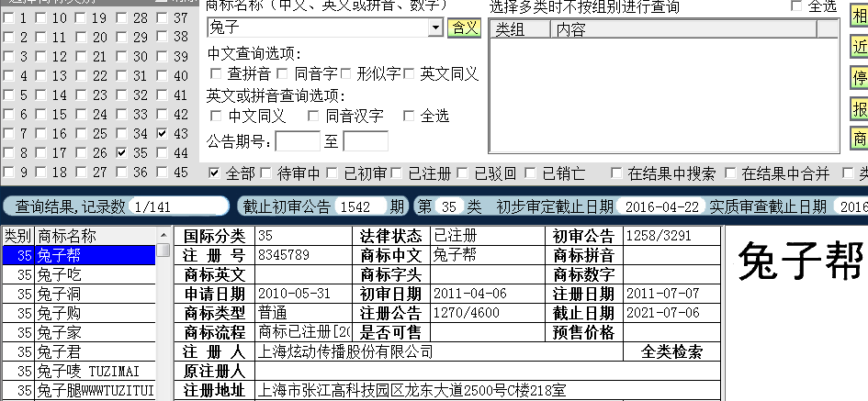This screenshot has height=401, width=868.
Task: Check the 已注册 status filter
Action: [397, 173]
